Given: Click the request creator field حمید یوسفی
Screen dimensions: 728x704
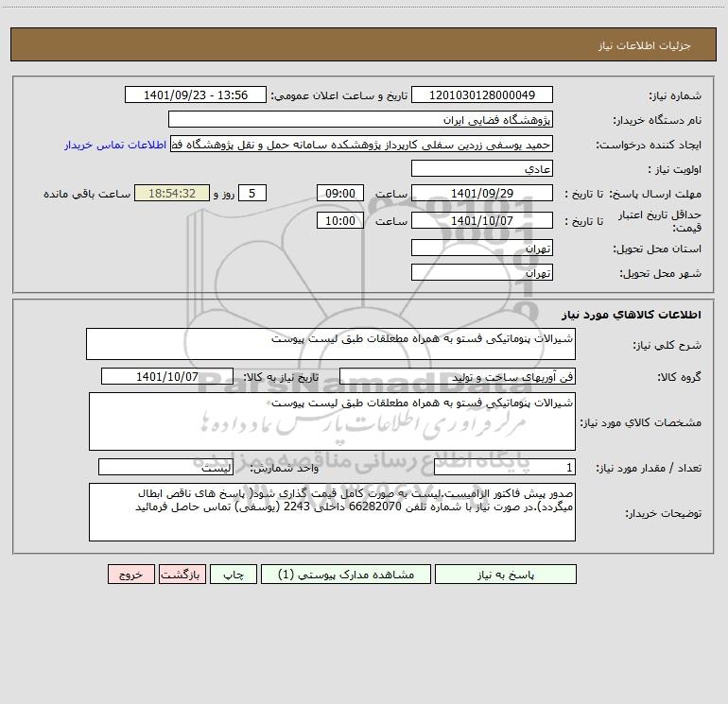Looking at the screenshot, I should [x=362, y=145].
